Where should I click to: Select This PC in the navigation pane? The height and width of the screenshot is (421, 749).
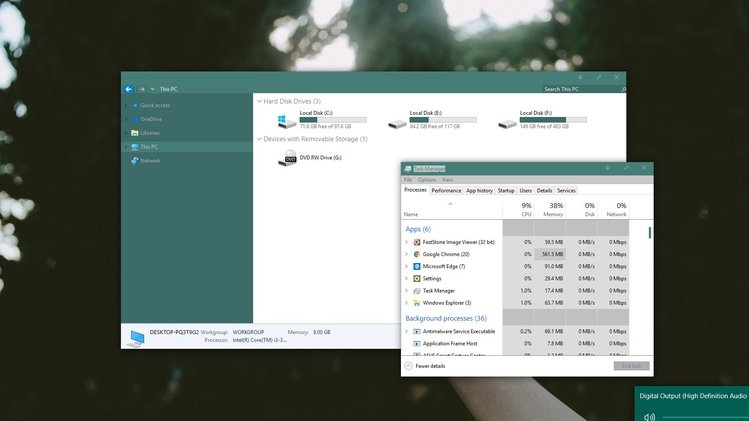(x=149, y=147)
